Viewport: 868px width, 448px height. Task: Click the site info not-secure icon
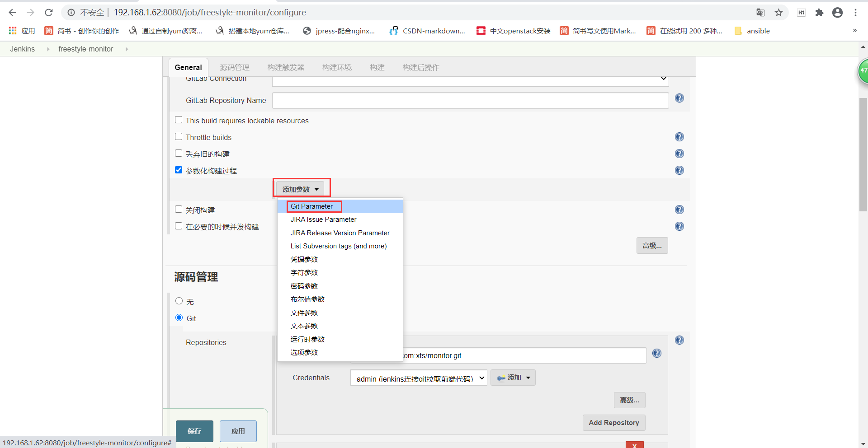click(x=71, y=13)
